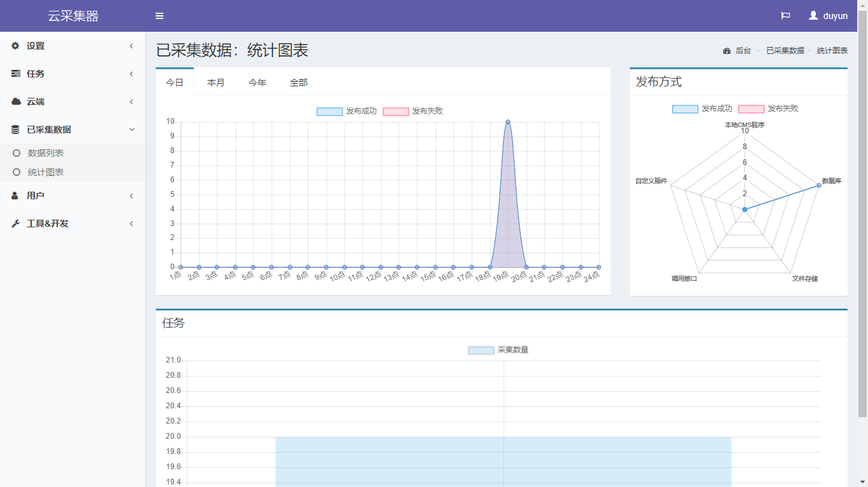Switch to the 本月 tab
Screen dimensions: 868x487
point(216,83)
